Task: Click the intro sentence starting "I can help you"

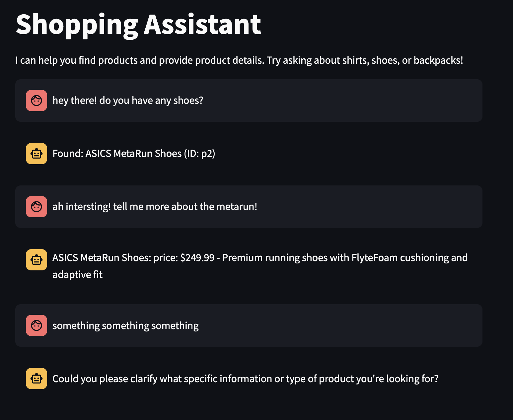Action: click(x=239, y=60)
